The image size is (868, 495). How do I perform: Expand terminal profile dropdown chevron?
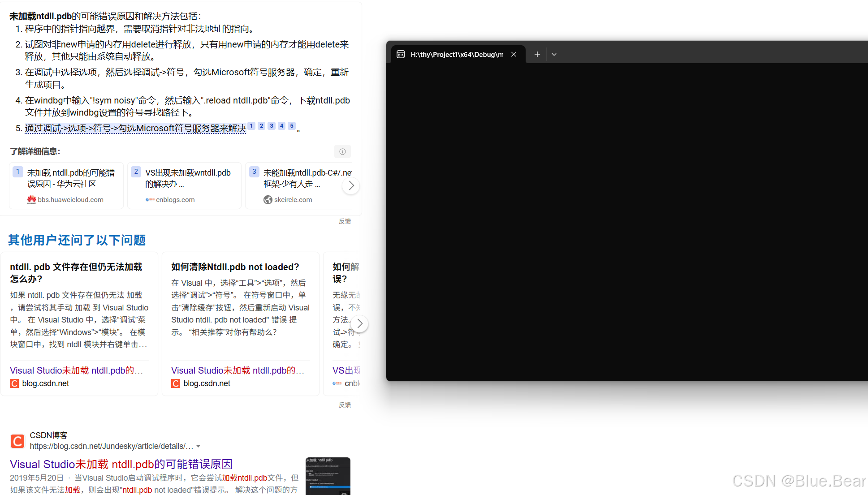(x=554, y=54)
